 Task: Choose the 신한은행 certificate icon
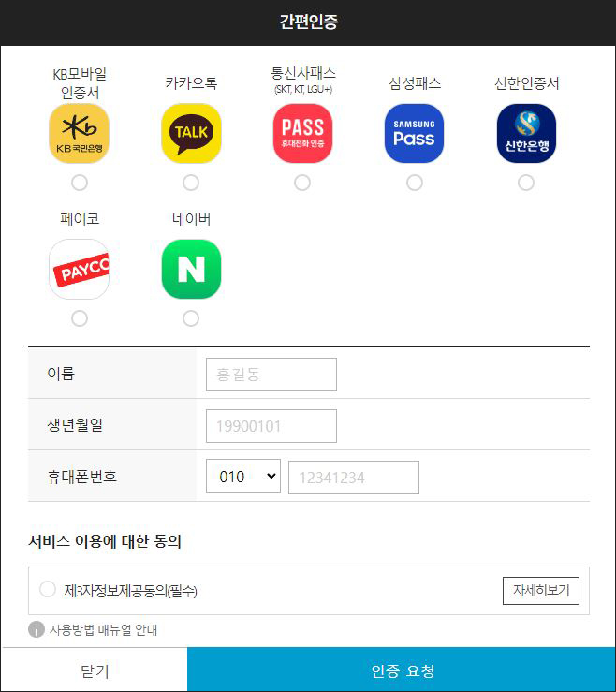click(526, 133)
